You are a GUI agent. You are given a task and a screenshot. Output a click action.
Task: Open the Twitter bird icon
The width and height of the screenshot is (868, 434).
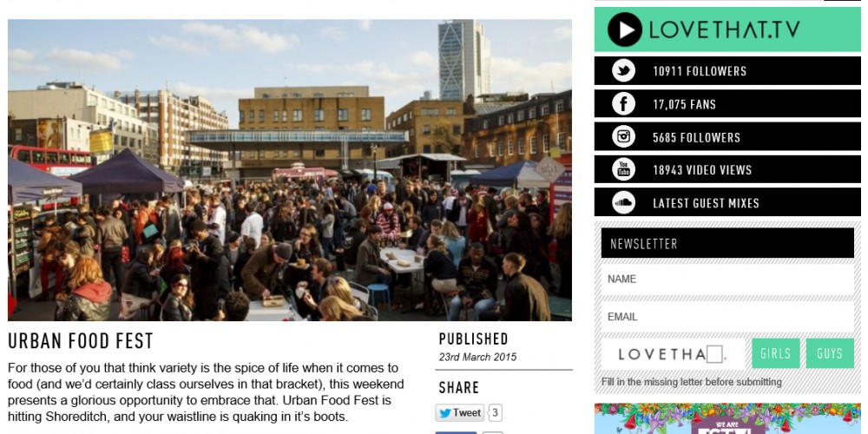[x=623, y=71]
